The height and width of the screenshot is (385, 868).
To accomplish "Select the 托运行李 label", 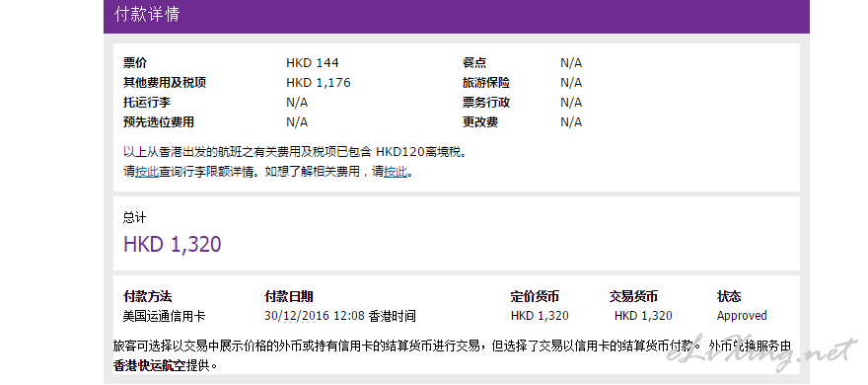I will point(147,103).
